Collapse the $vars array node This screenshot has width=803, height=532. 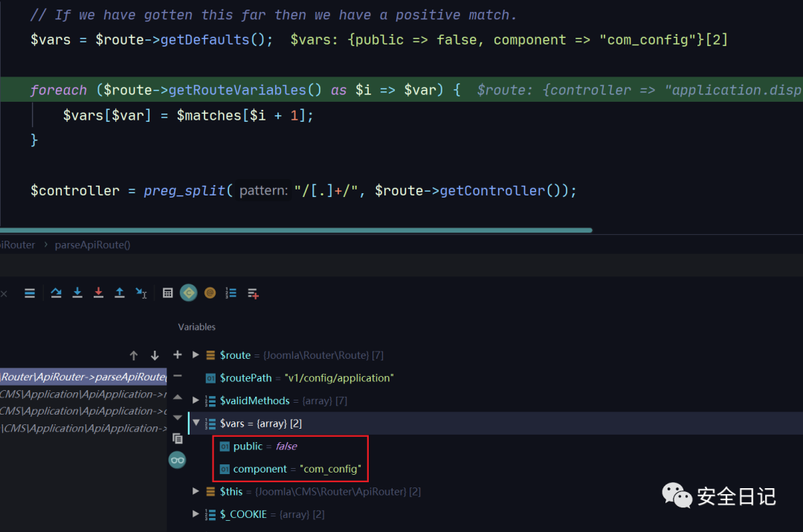pos(196,424)
